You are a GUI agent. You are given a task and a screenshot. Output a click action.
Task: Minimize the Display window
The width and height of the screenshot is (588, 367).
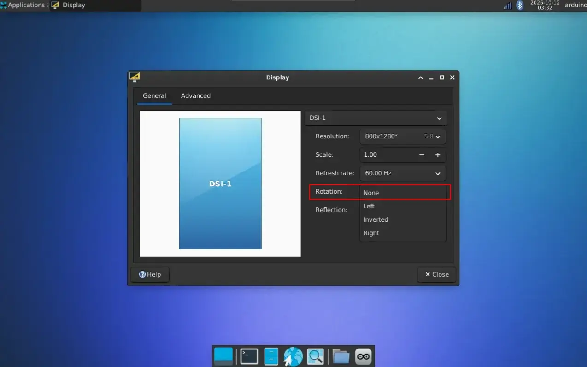click(x=431, y=77)
